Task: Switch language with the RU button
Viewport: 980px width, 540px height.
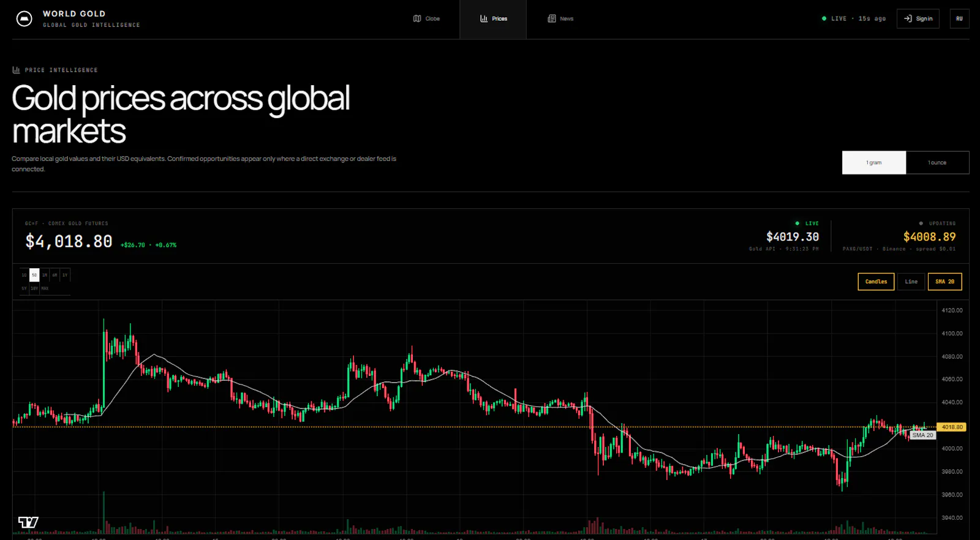Action: click(x=959, y=18)
